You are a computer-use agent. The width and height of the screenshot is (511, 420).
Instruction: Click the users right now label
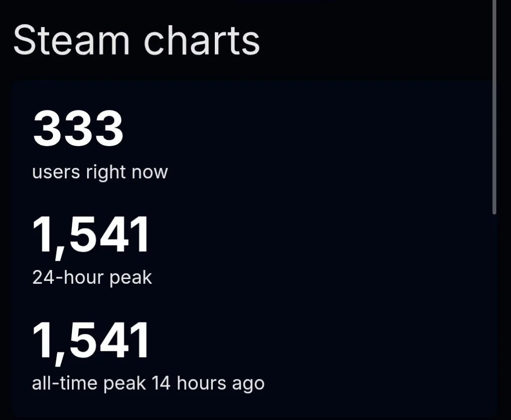(100, 172)
